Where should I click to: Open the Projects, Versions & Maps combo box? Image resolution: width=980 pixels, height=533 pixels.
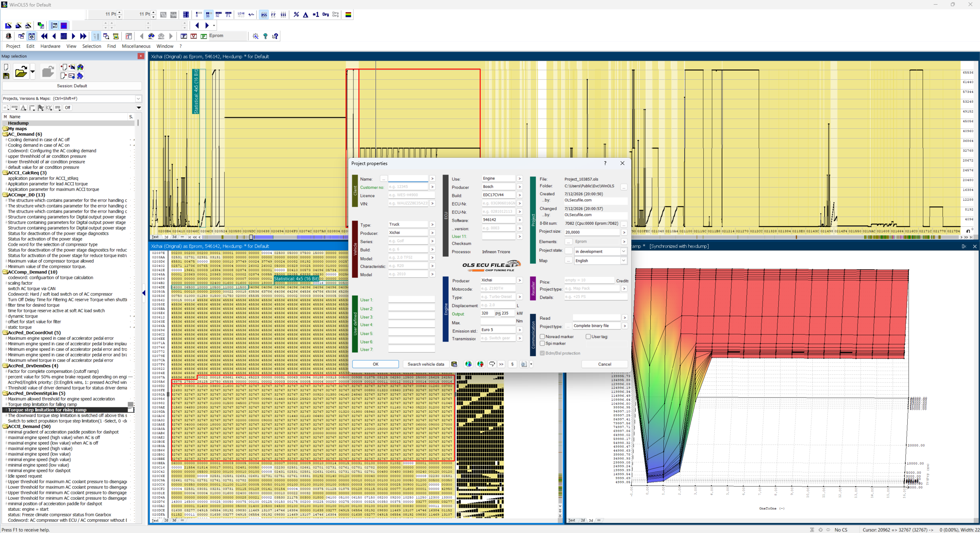coord(72,98)
